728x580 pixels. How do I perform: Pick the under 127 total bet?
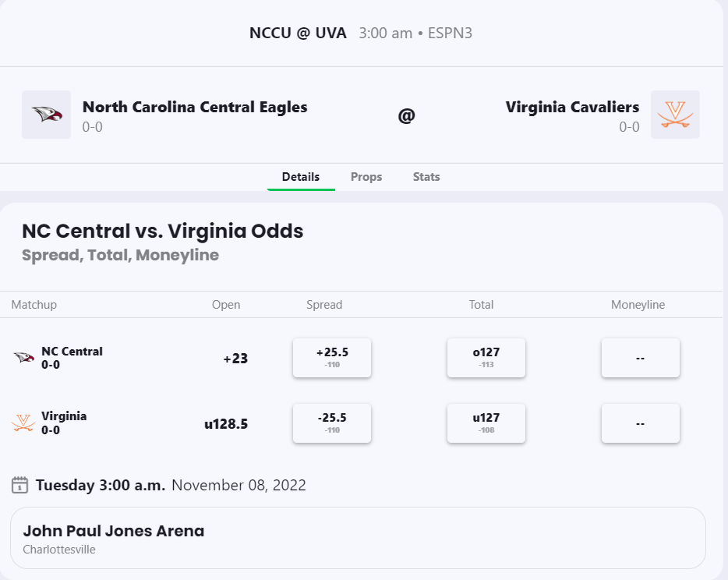(486, 423)
